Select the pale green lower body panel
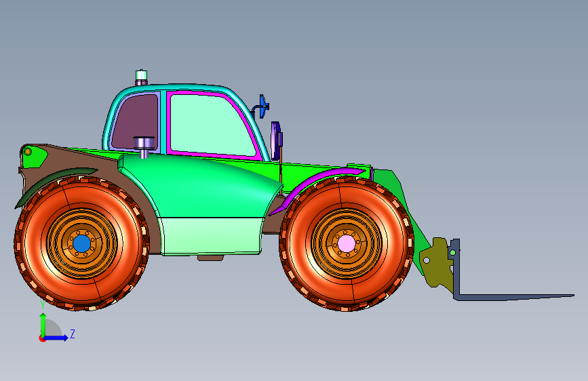 click(212, 236)
